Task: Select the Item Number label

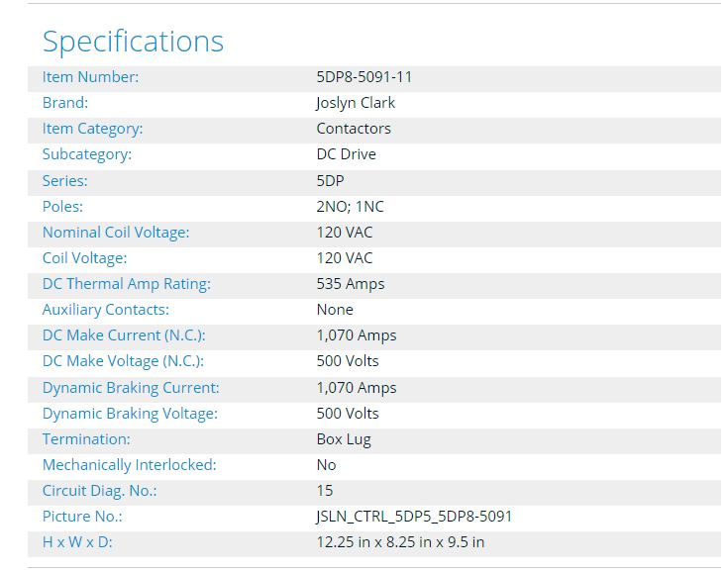Action: click(90, 77)
